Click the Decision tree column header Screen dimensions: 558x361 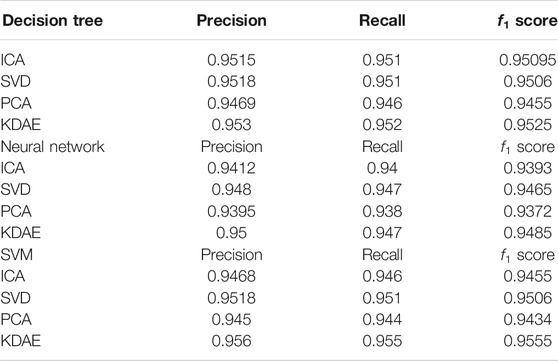(x=52, y=21)
